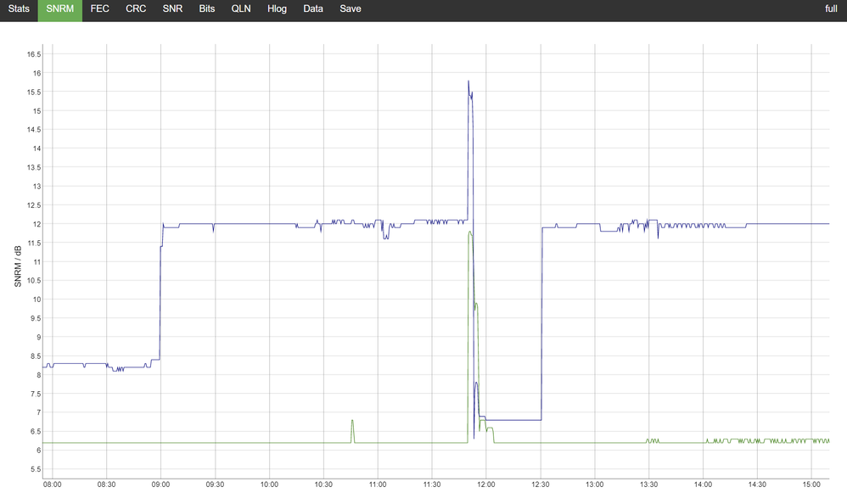
Task: Click the "full" link at top right
Action: pos(831,9)
